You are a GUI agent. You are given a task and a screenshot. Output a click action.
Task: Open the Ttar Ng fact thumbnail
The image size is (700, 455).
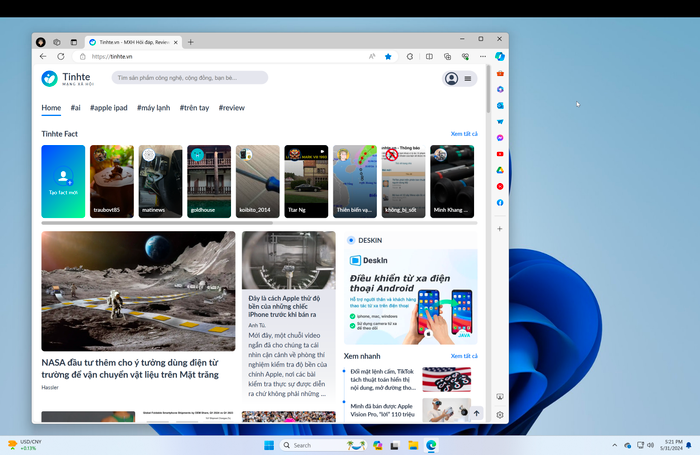[x=306, y=181]
